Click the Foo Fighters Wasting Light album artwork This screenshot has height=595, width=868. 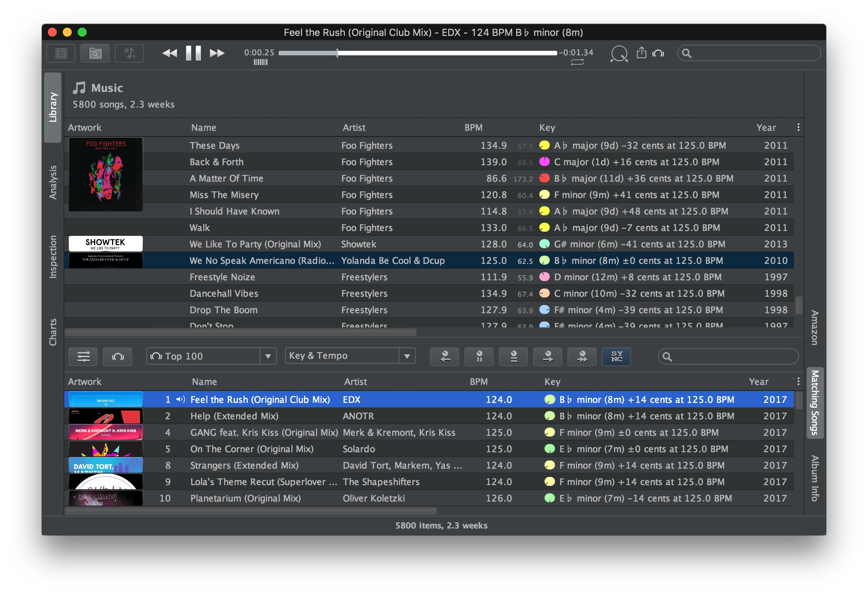point(106,175)
